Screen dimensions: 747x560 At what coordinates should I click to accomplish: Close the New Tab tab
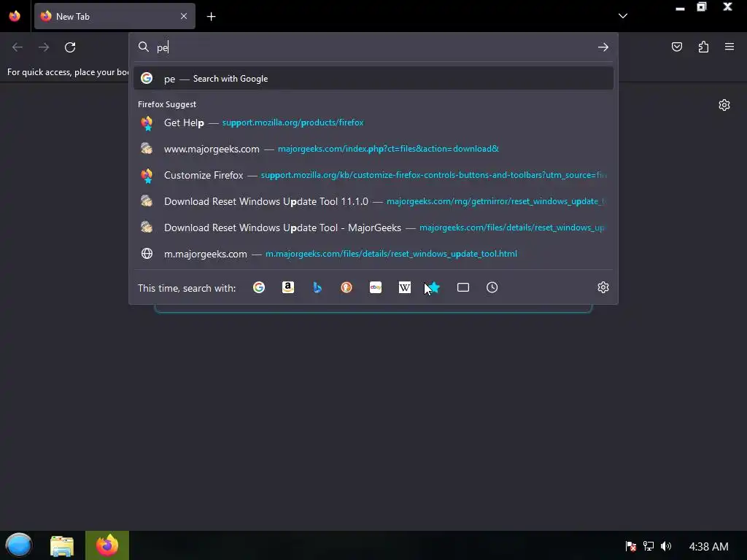pyautogui.click(x=184, y=16)
